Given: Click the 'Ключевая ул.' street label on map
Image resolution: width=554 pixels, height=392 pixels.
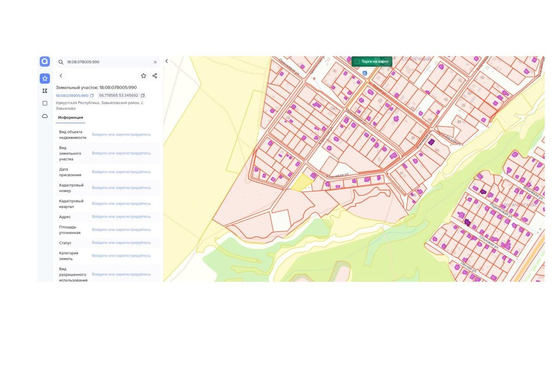Looking at the screenshot, I should [x=337, y=176].
